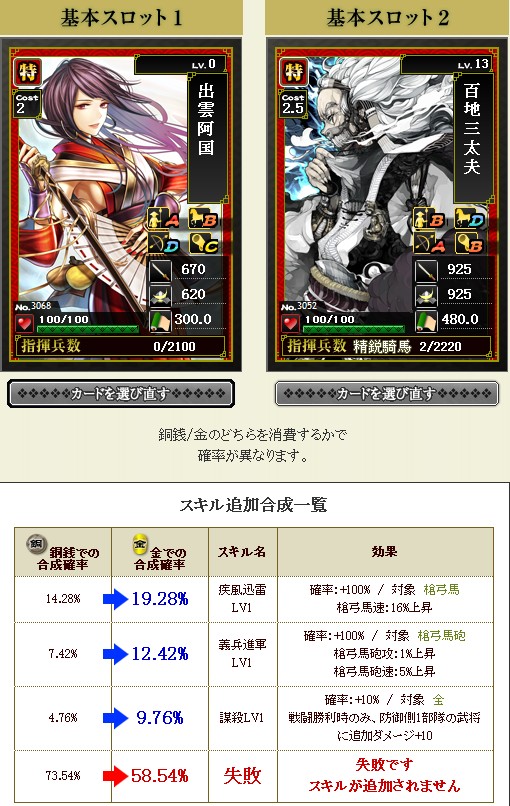
Task: Click the 特 rarity badge on 百地三太夫 card
Action: point(294,72)
